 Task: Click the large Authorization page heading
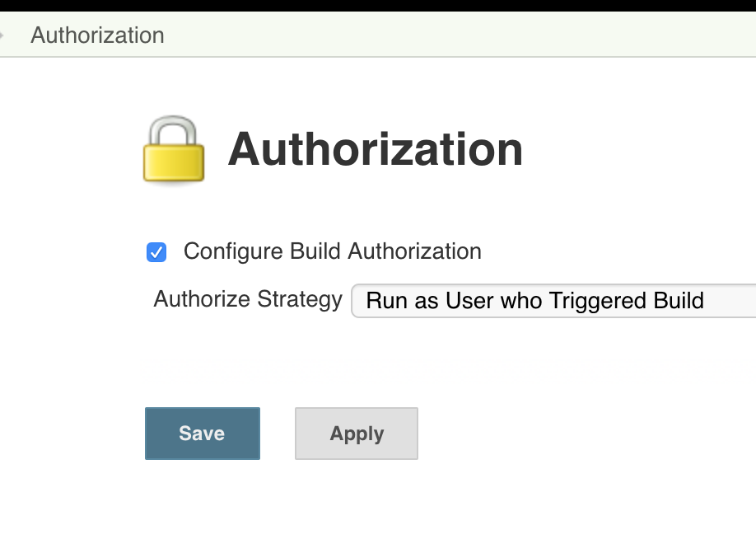pyautogui.click(x=376, y=149)
